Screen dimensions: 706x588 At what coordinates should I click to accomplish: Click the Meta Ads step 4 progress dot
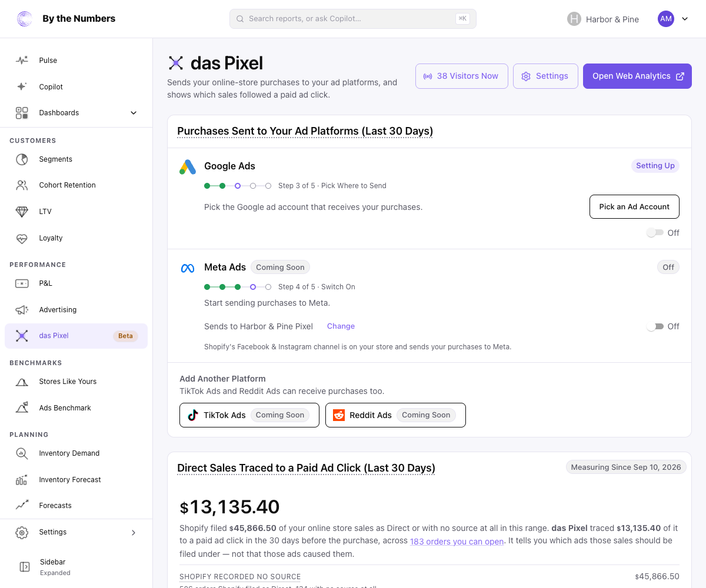[x=253, y=287]
